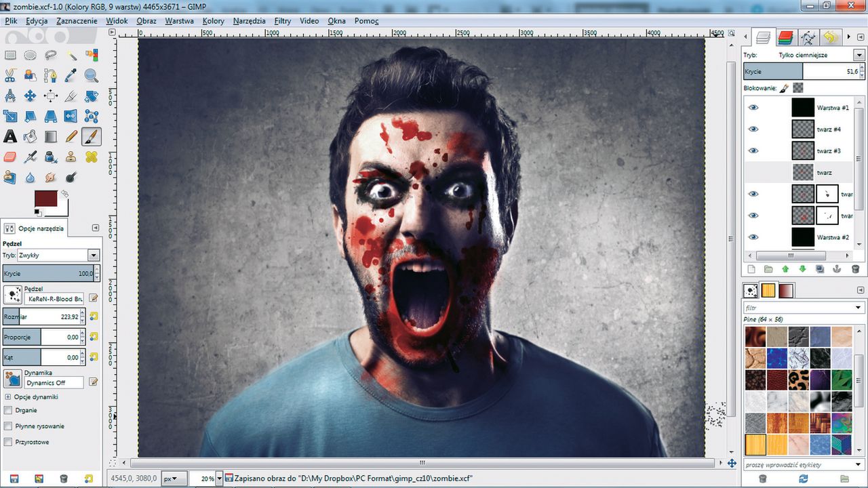Open the px unit dropdown
The height and width of the screenshot is (488, 868).
(x=175, y=479)
